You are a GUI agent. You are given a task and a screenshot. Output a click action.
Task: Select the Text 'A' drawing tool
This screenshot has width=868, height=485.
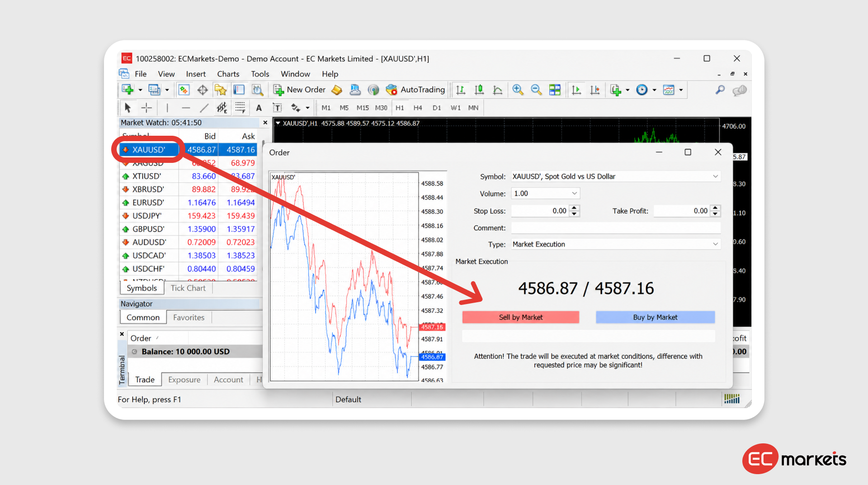tap(259, 108)
